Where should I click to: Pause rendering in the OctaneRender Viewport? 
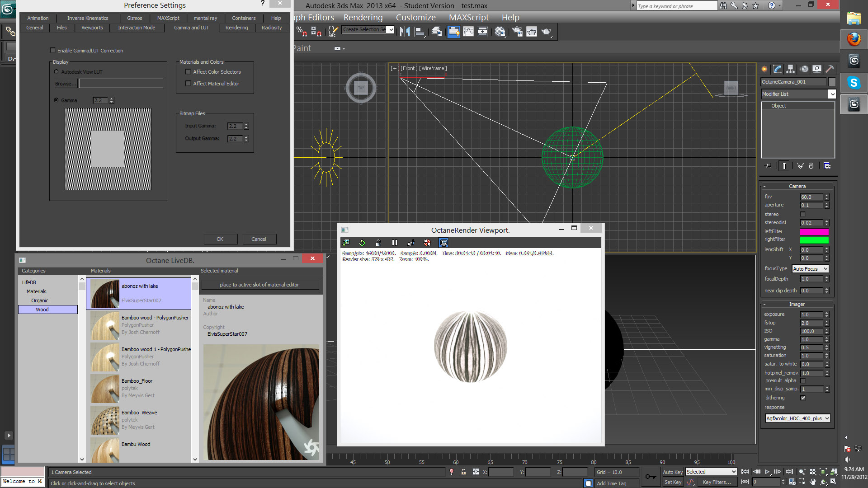(x=394, y=243)
